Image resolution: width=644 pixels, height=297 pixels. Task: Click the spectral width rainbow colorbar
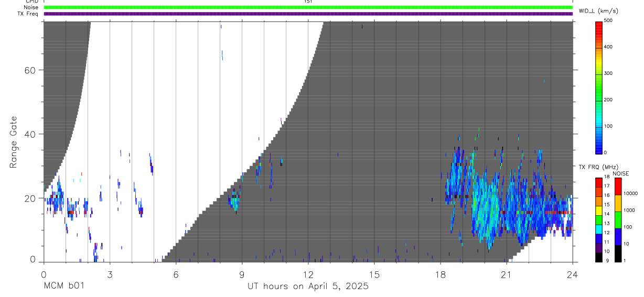pyautogui.click(x=599, y=87)
